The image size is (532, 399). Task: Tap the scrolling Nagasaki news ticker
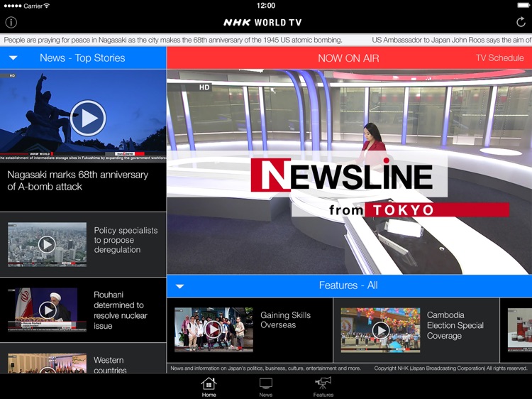[x=172, y=40]
